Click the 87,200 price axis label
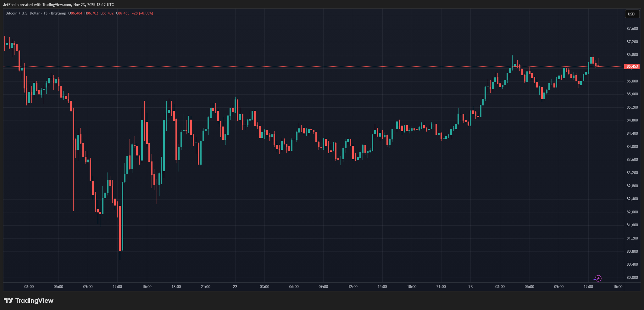The image size is (644, 310). (632, 42)
